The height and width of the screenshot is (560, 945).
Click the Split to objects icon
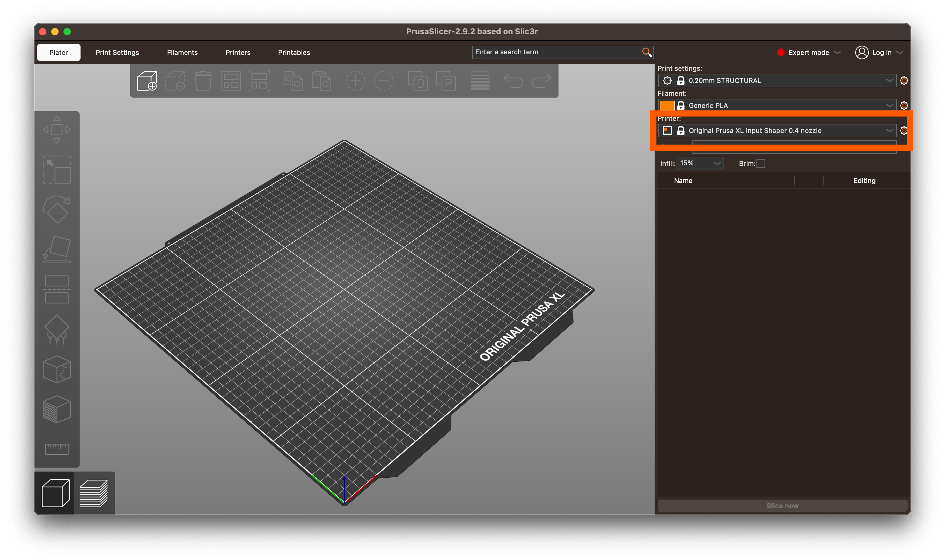[418, 81]
